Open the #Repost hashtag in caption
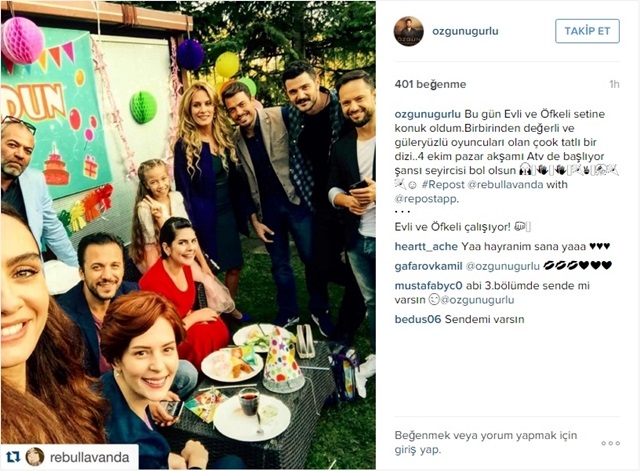Image resolution: width=640 pixels, height=471 pixels. point(443,184)
